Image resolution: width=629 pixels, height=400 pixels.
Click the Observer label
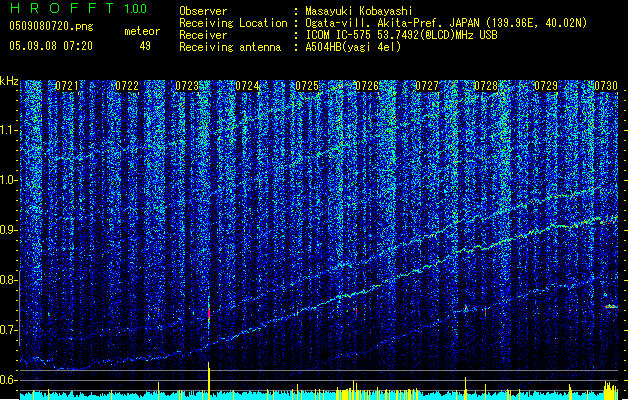tap(203, 11)
